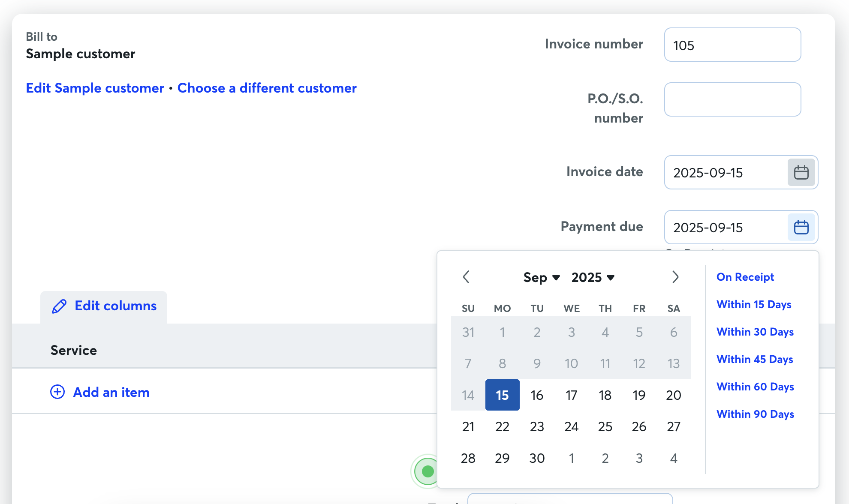Select On Receipt payment term
Viewport: 849px width, 504px height.
point(745,277)
